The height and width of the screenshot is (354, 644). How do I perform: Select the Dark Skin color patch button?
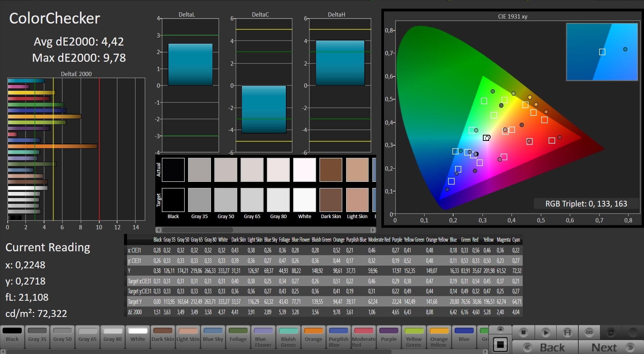[163, 335]
